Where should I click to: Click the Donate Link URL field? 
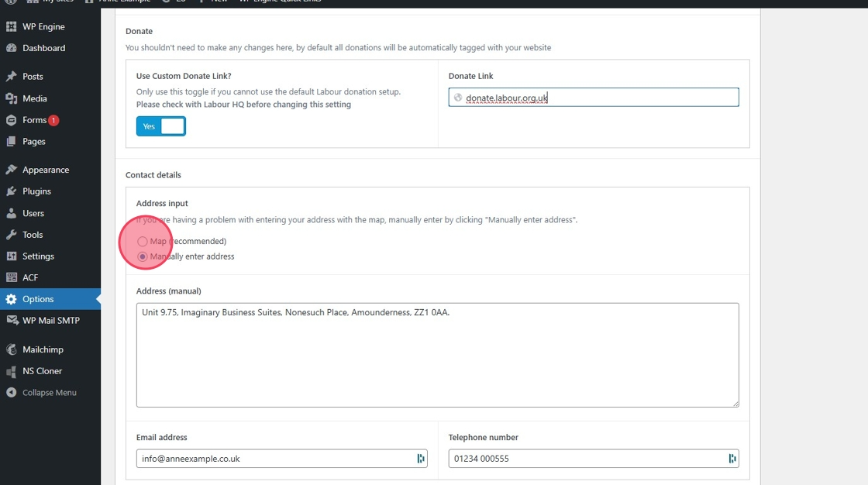(597, 98)
